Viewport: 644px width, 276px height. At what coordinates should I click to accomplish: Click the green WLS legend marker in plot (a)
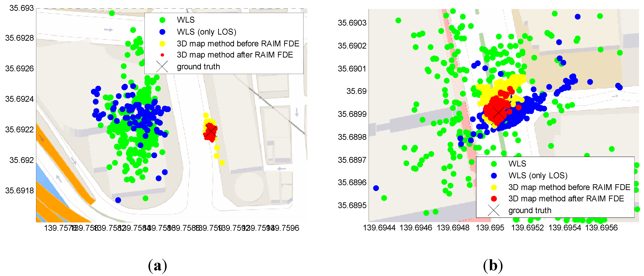162,20
